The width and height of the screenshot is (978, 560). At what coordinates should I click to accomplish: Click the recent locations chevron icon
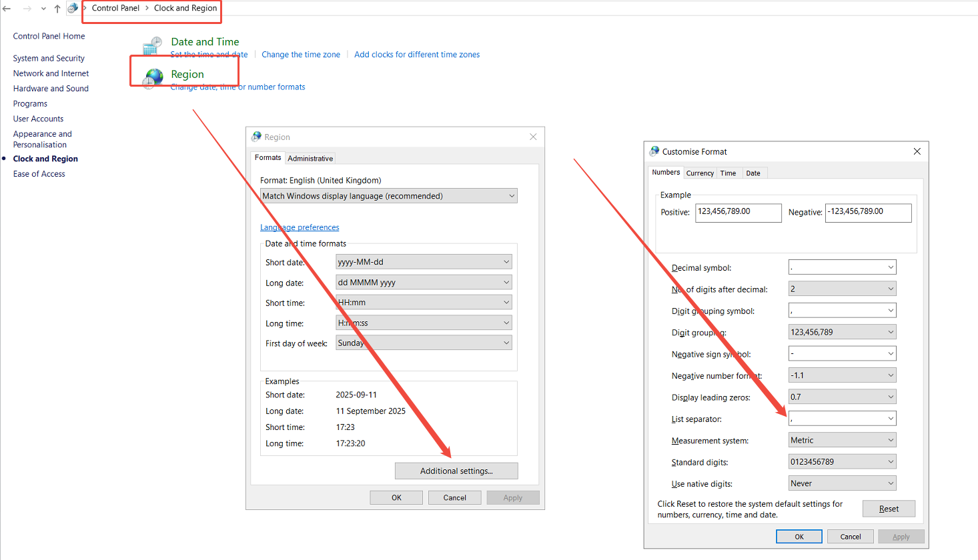[43, 9]
